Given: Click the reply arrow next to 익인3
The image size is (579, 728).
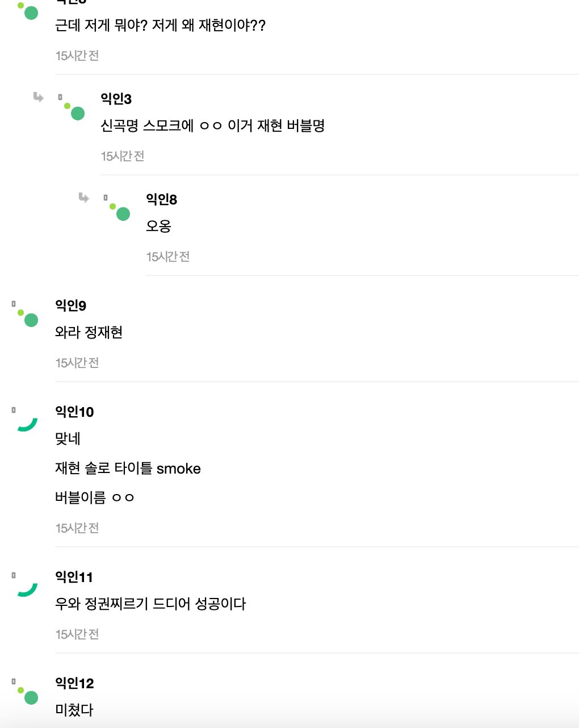Looking at the screenshot, I should point(38,97).
